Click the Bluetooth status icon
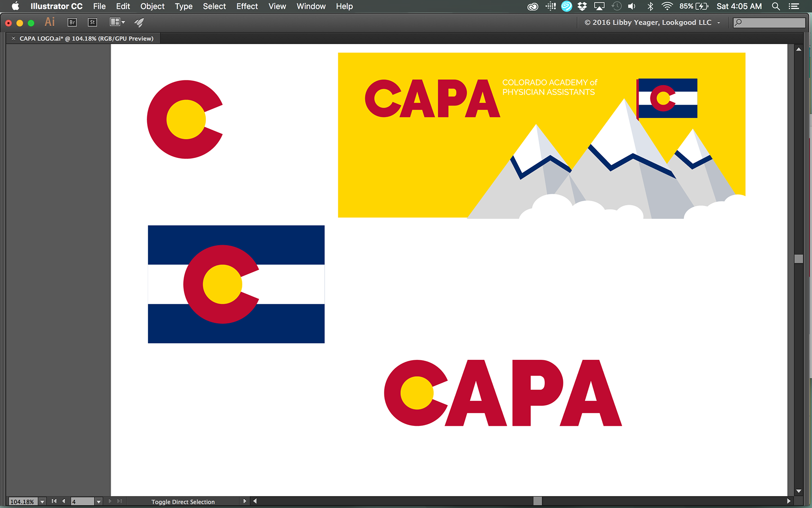 650,6
